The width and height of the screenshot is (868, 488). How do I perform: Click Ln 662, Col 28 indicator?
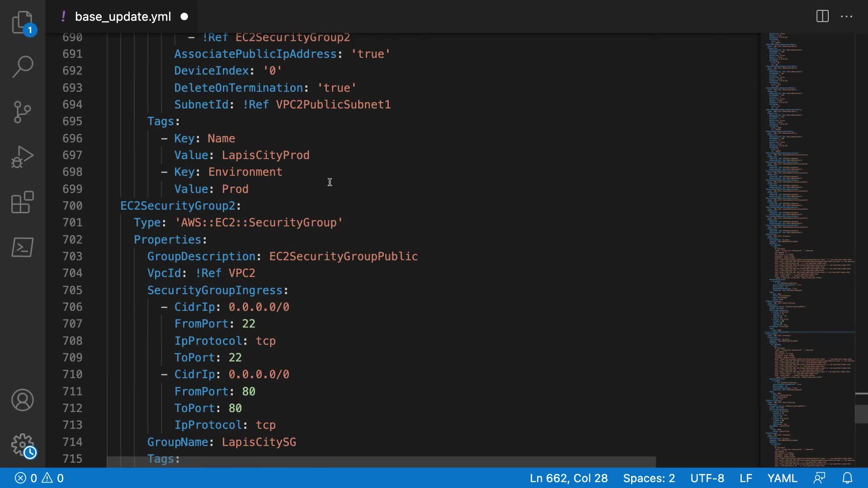(568, 478)
